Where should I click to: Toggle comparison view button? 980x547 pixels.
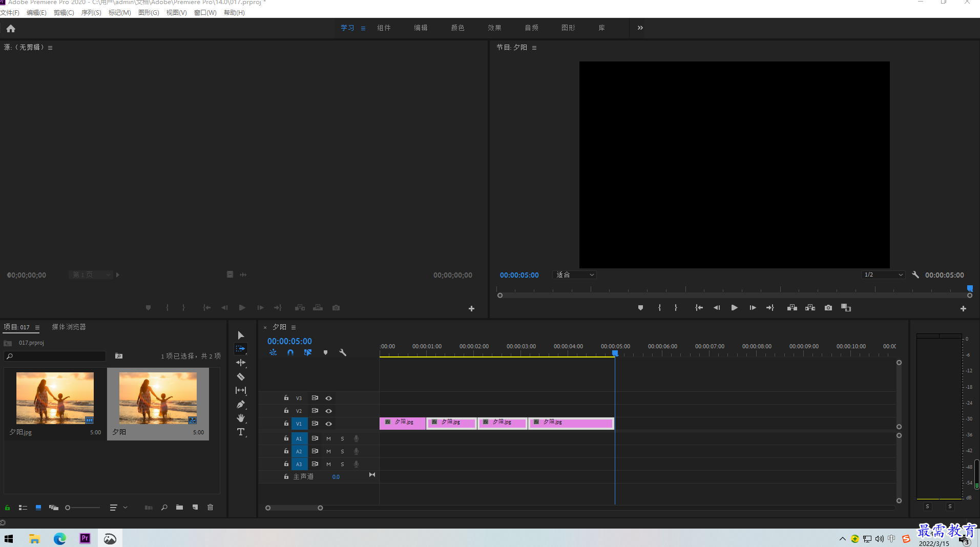pyautogui.click(x=846, y=308)
